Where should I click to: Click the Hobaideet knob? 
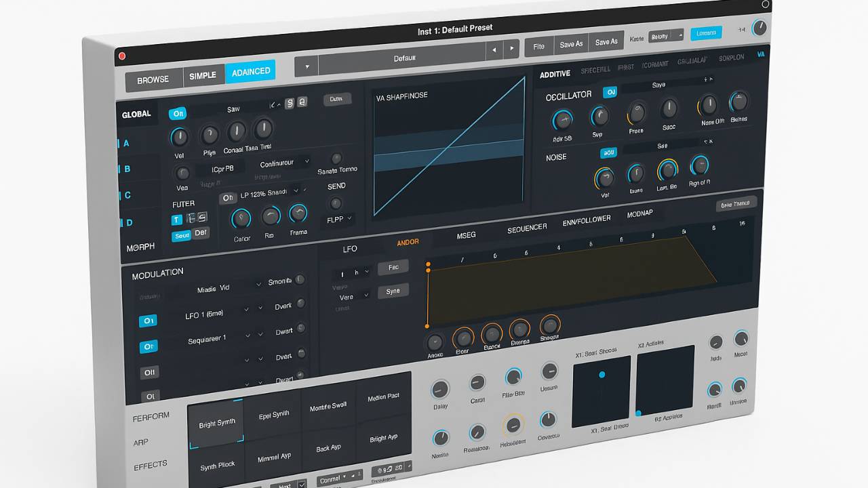pos(513,426)
